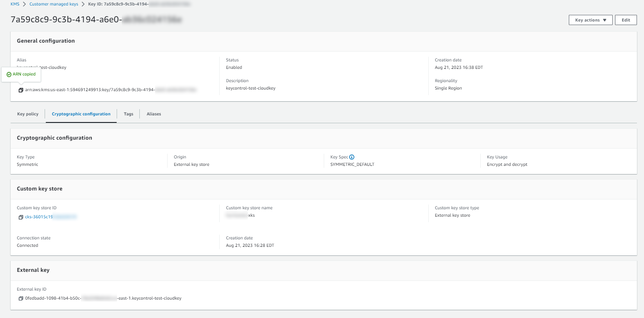Go to KMS breadcrumb link

click(15, 4)
